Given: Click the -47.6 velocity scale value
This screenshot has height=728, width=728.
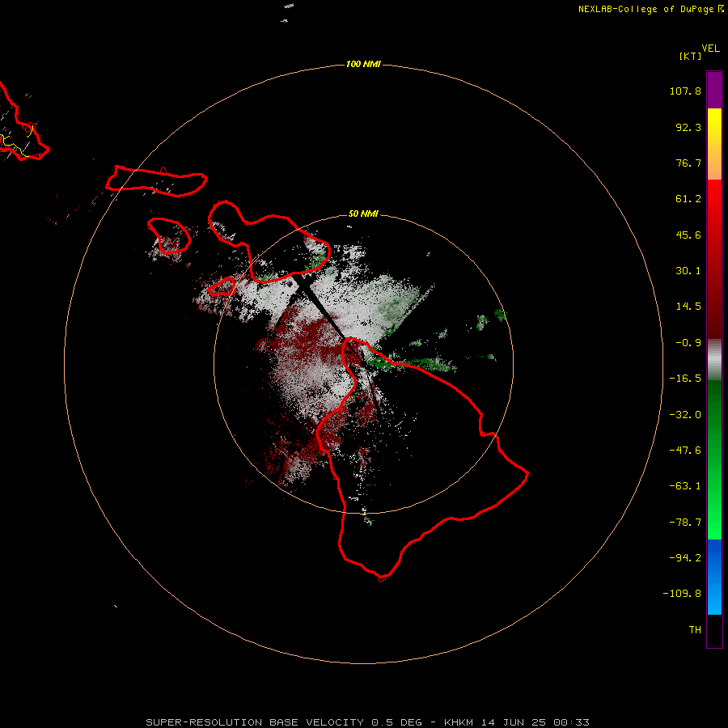Looking at the screenshot, I should (685, 451).
